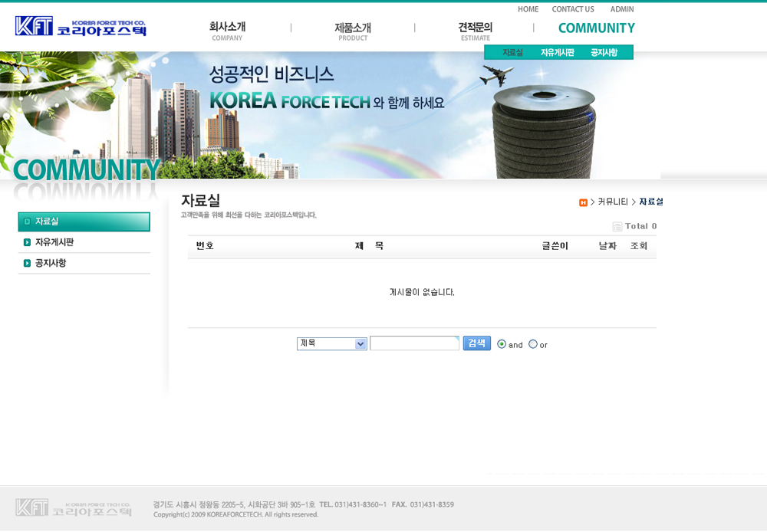Click the search keyword text field
Viewport: 767px width, 532px height.
tap(414, 343)
